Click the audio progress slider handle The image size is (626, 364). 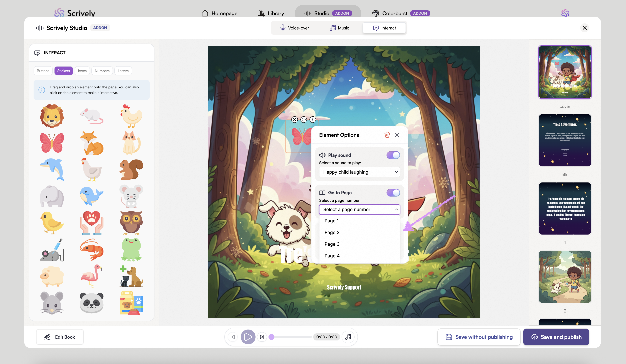[x=271, y=337]
